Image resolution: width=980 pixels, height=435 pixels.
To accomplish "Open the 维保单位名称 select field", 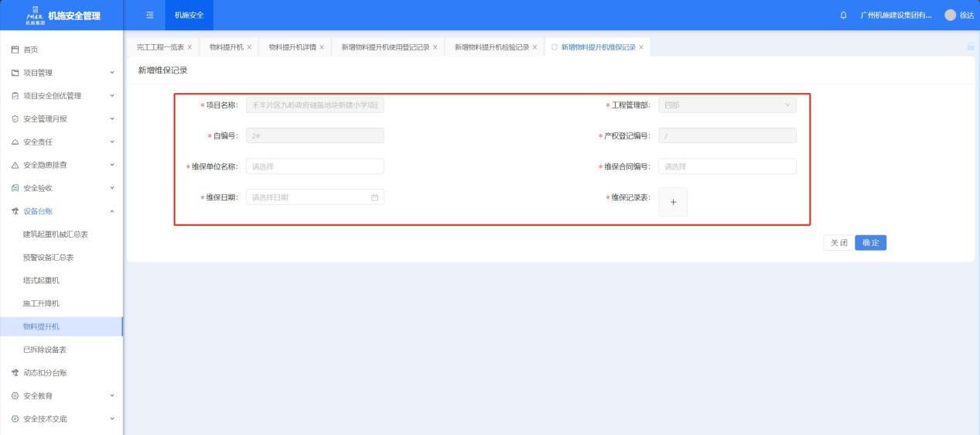I will pyautogui.click(x=314, y=166).
